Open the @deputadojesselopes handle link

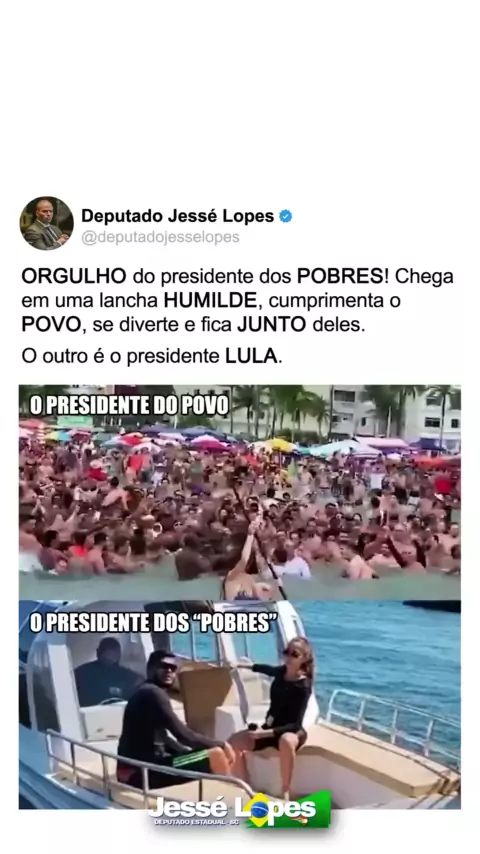click(160, 237)
